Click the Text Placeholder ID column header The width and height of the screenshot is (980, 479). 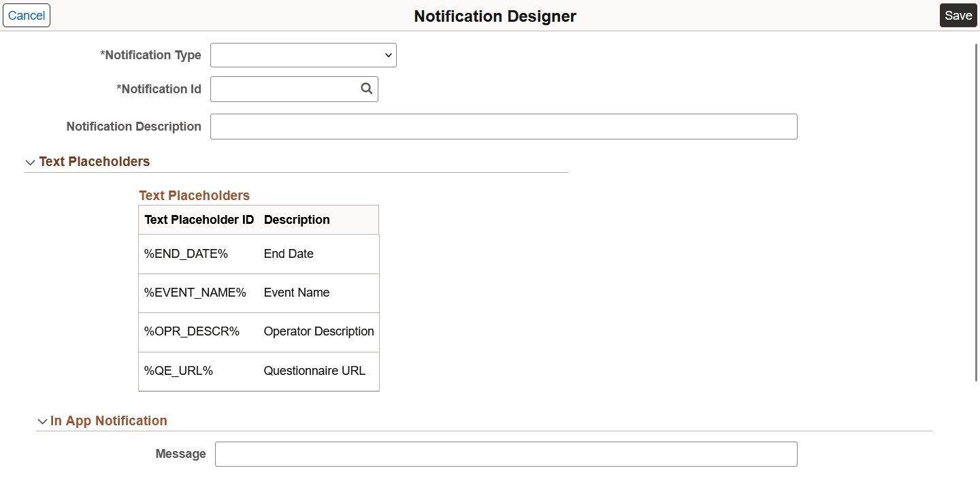click(x=199, y=219)
